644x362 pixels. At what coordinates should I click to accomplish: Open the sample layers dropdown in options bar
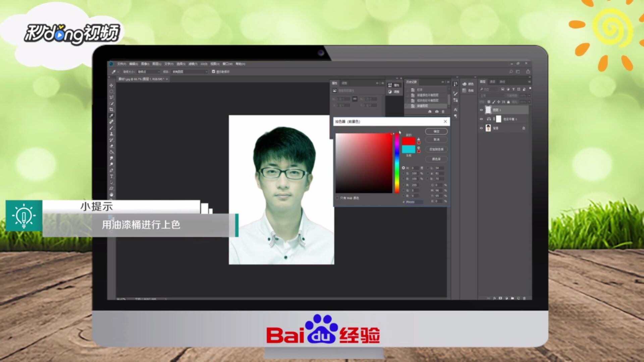tap(190, 72)
